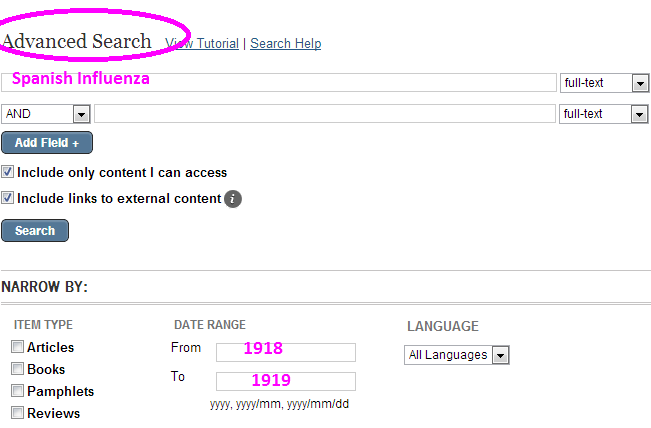651x428 pixels.
Task: Open the second full-text field dropdown
Action: click(x=640, y=114)
